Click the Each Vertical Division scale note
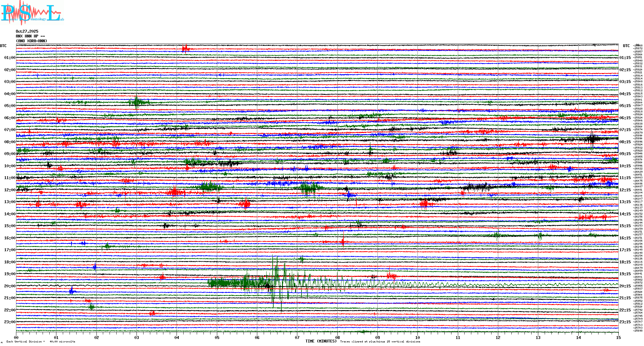The image size is (644, 346). (x=41, y=342)
